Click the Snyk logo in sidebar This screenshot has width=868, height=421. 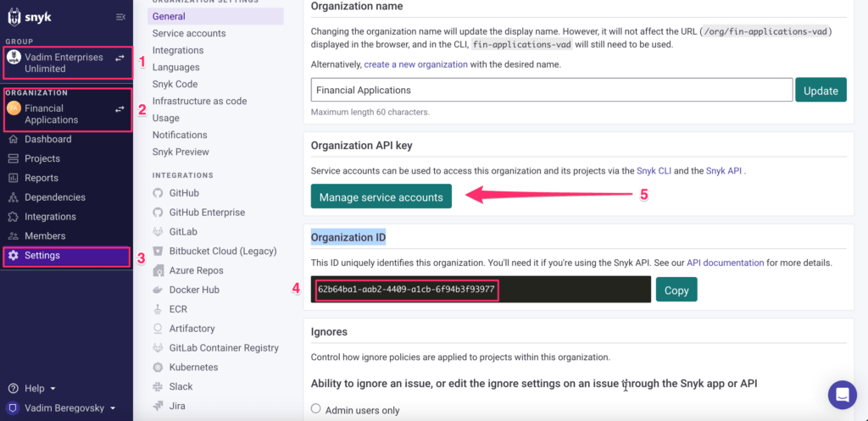point(29,18)
